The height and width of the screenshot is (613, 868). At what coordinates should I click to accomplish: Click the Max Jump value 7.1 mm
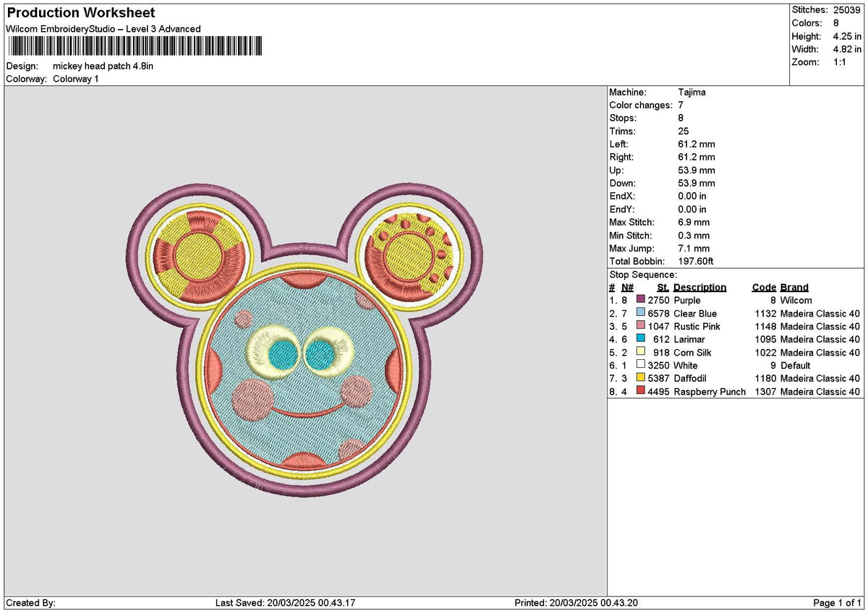point(694,248)
